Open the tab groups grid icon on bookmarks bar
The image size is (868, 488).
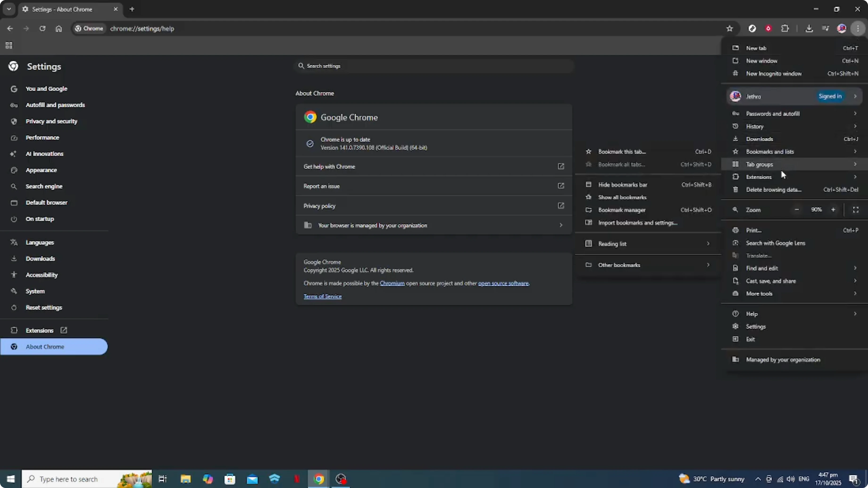click(9, 45)
